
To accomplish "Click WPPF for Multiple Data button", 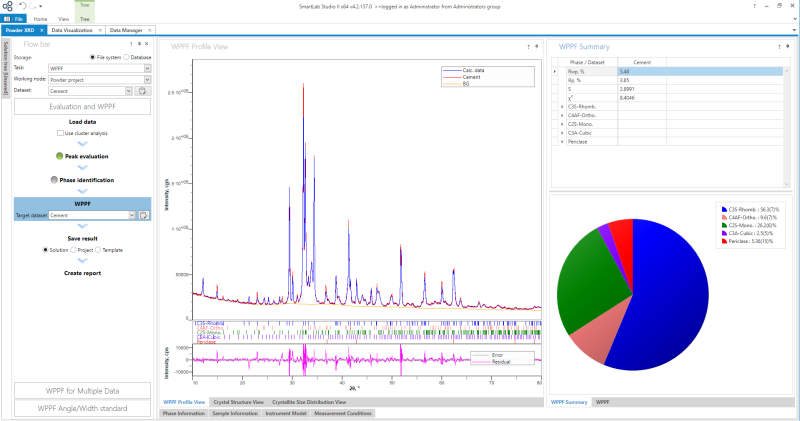I will (82, 391).
